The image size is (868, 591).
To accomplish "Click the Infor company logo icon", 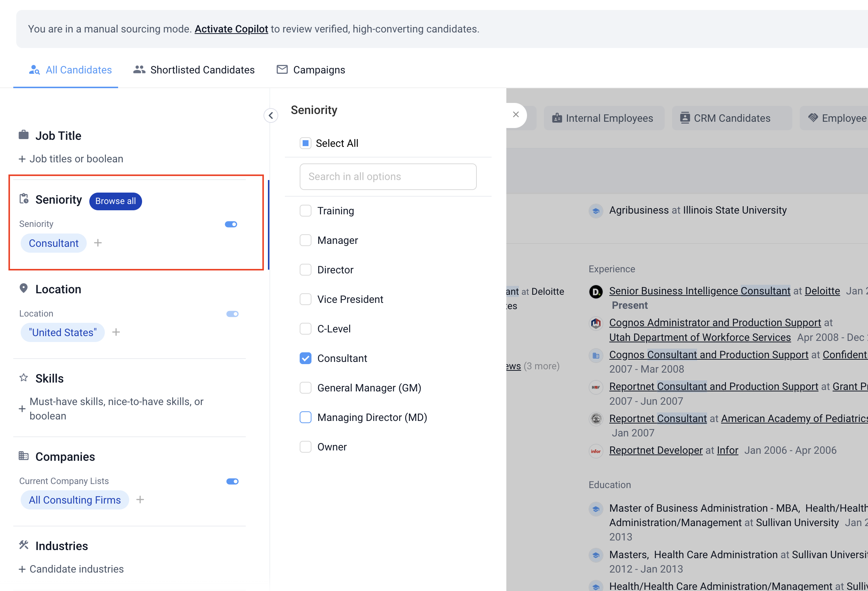I will (x=596, y=451).
